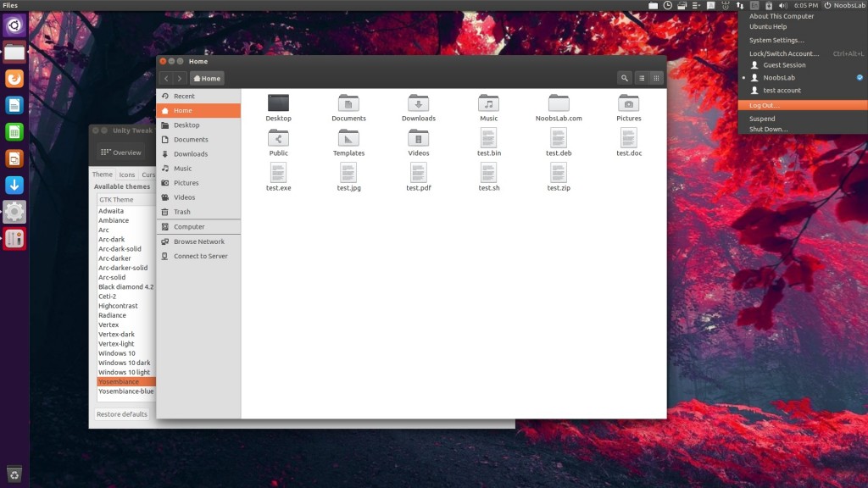
Task: Select the test.zip file icon
Action: point(559,173)
